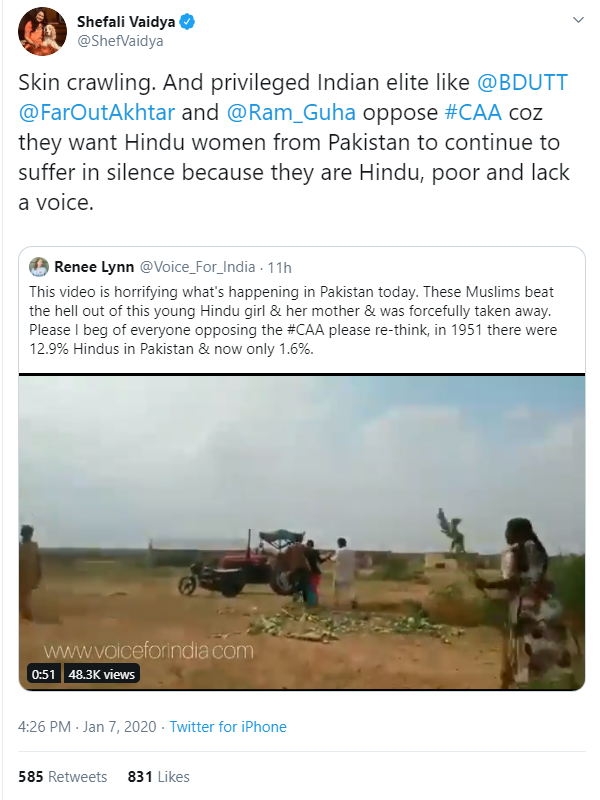Click the 48.3K views label
Viewport: 600px width, 800px height.
click(102, 674)
